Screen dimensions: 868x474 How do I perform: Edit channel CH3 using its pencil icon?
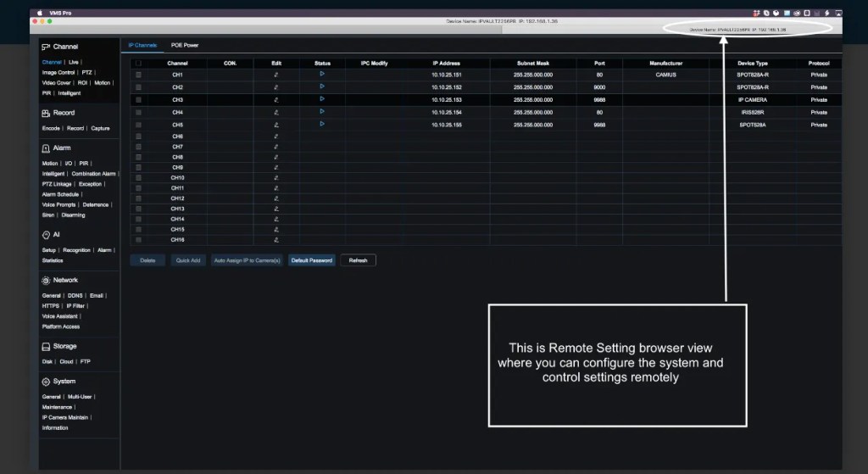tap(276, 100)
